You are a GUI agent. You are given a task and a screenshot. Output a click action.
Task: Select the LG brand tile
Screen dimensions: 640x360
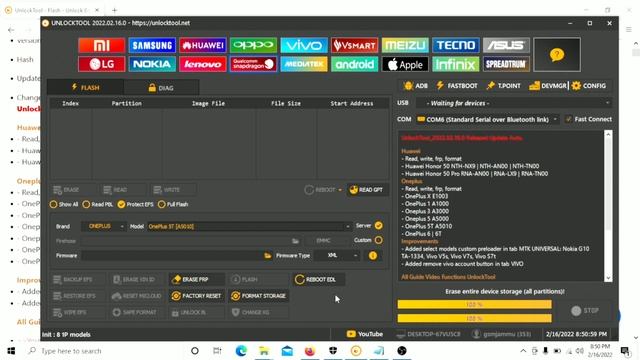point(102,64)
